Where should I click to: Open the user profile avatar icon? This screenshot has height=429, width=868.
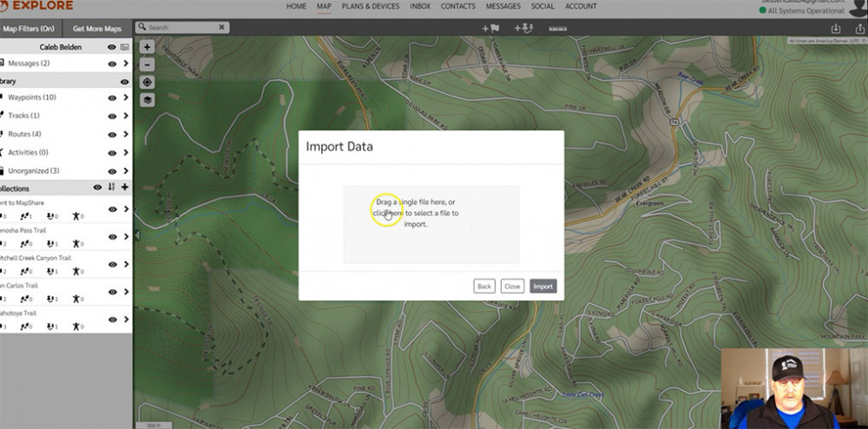click(858, 7)
